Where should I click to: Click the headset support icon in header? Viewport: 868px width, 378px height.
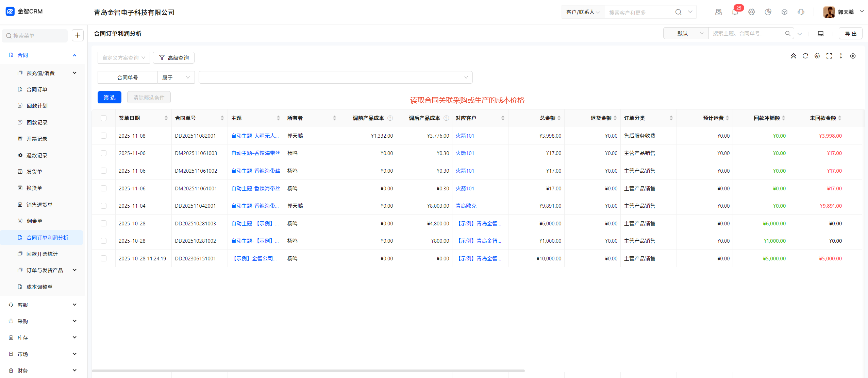[801, 12]
